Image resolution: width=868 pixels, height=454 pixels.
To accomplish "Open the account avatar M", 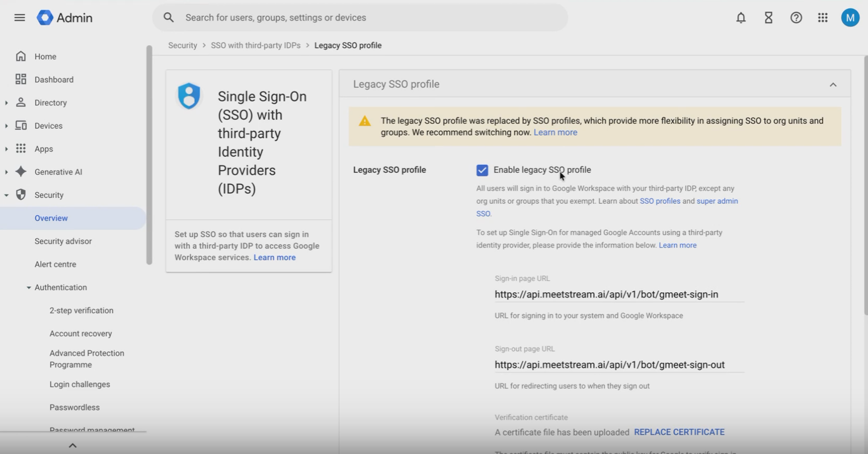I will point(850,17).
